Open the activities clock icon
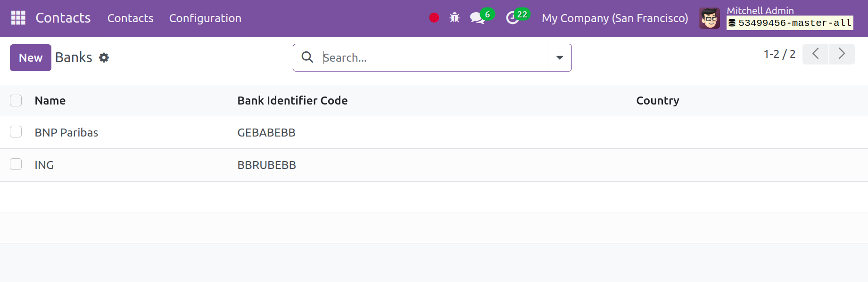 tap(512, 18)
